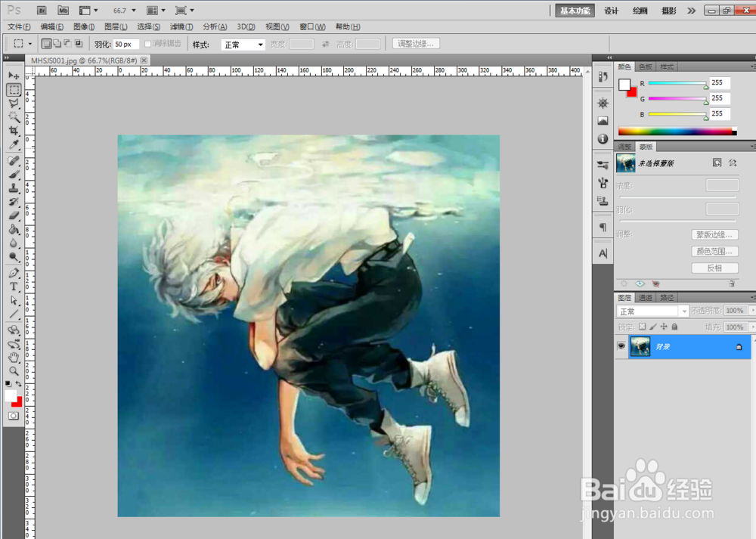Click the foreground color swatch in toolbox
The height and width of the screenshot is (539, 756).
[x=10, y=396]
